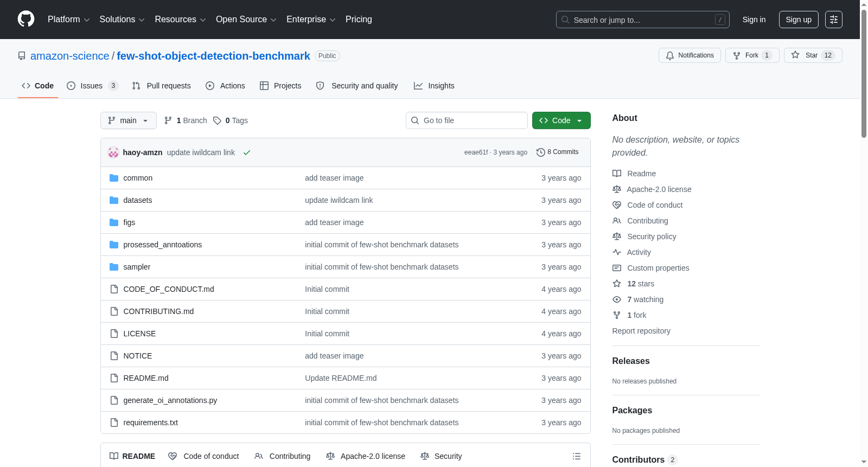This screenshot has width=868, height=467.
Task: Click the Custom properties sidebar icon
Action: [617, 268]
